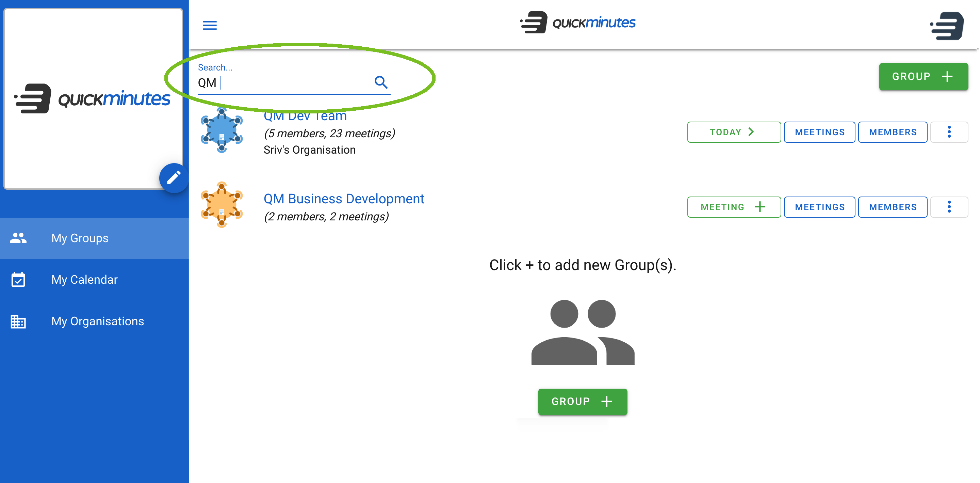Image resolution: width=980 pixels, height=483 pixels.
Task: Click the My Calendar icon in sidebar
Action: point(18,280)
